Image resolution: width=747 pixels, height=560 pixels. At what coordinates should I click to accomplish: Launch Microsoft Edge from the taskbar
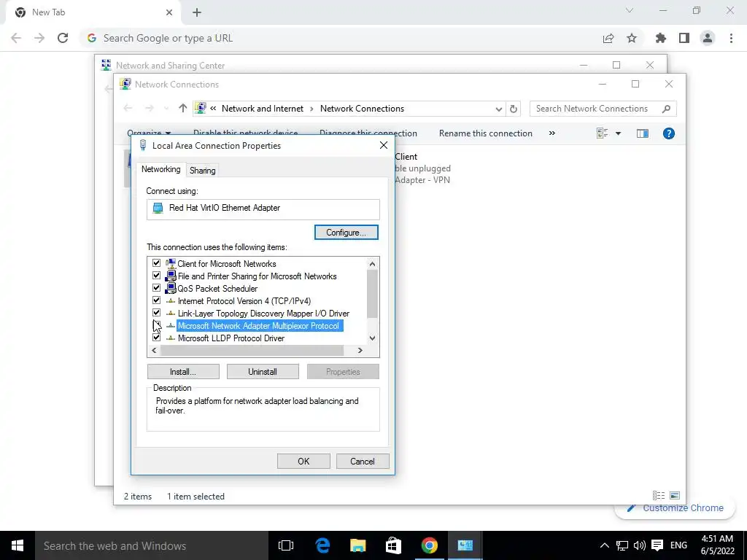point(322,545)
